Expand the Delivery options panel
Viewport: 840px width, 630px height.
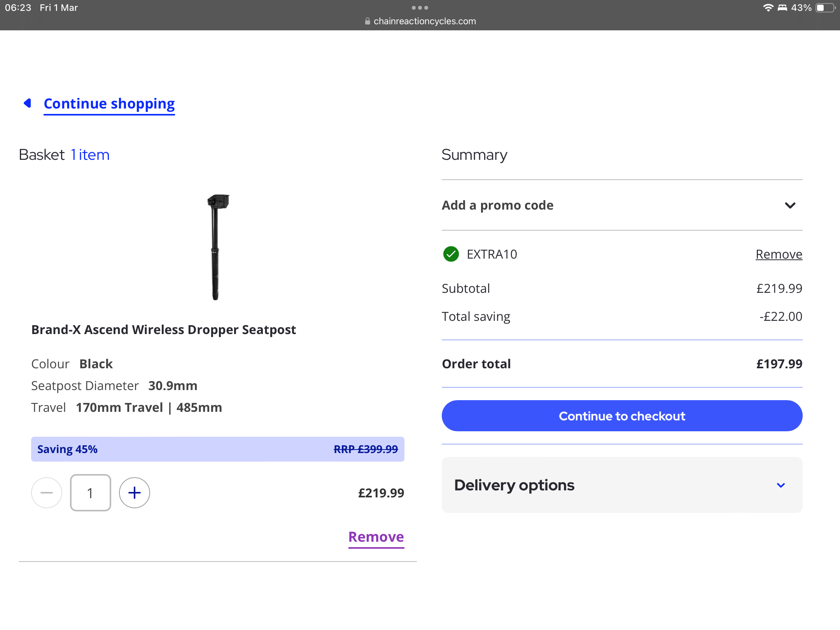(622, 485)
